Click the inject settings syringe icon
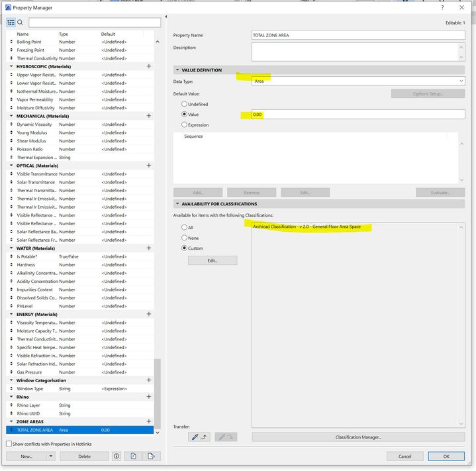 point(226,437)
